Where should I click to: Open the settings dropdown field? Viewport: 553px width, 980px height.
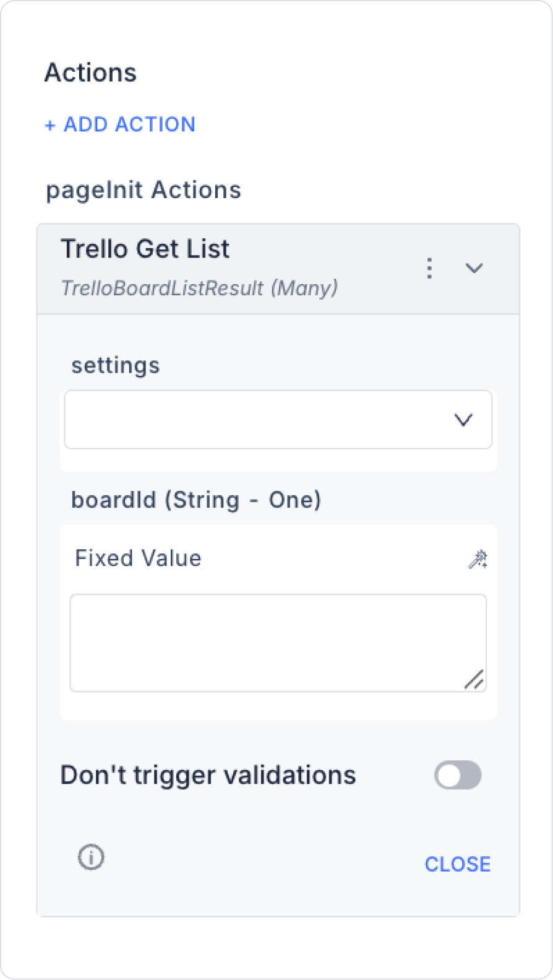tap(260, 420)
